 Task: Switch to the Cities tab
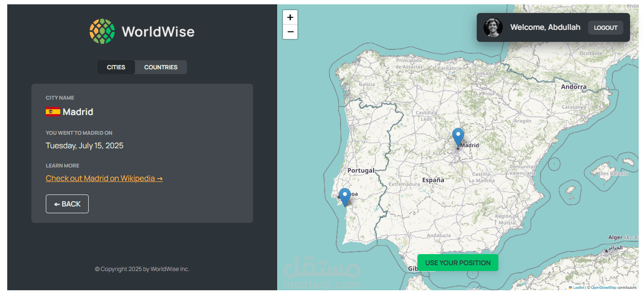click(x=116, y=67)
